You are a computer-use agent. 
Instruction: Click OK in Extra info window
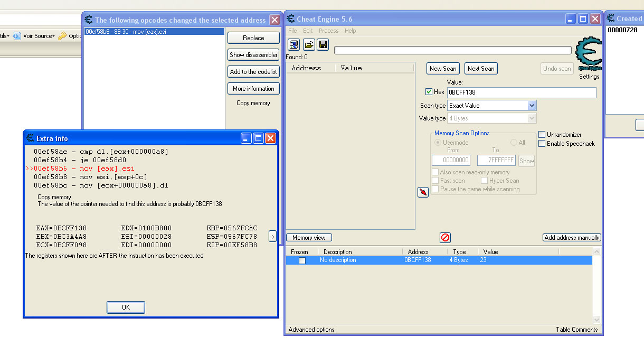click(x=126, y=307)
